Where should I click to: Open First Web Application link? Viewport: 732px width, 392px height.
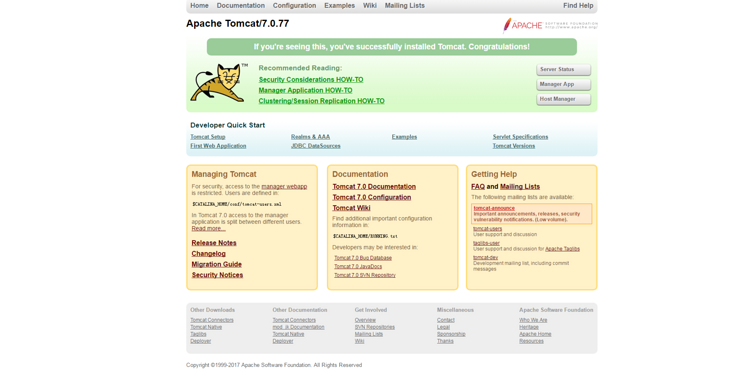point(218,146)
